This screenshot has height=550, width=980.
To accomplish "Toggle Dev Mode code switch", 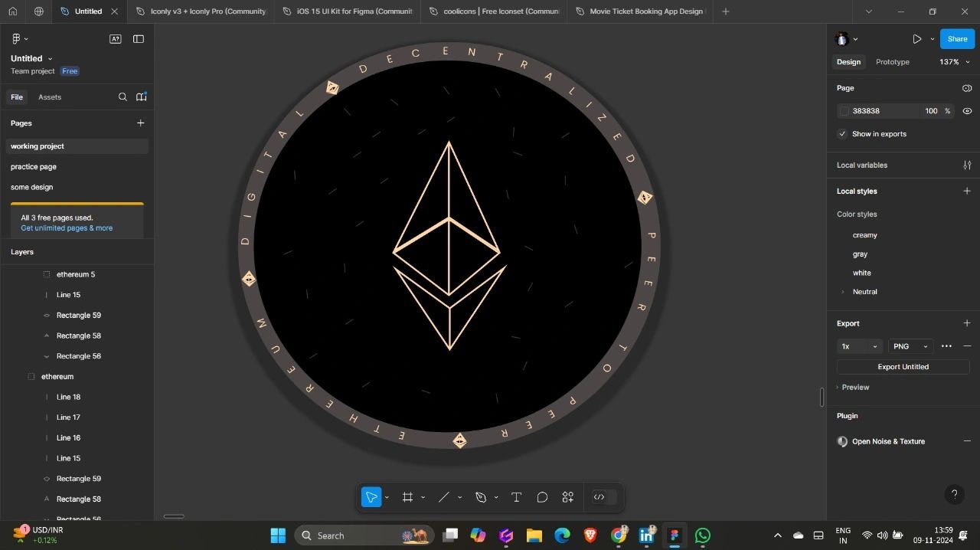I will (604, 497).
